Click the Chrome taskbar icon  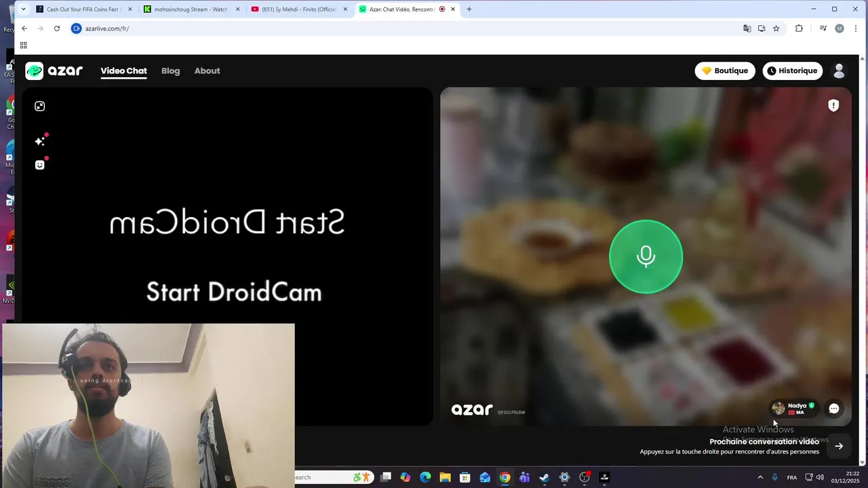click(x=505, y=477)
